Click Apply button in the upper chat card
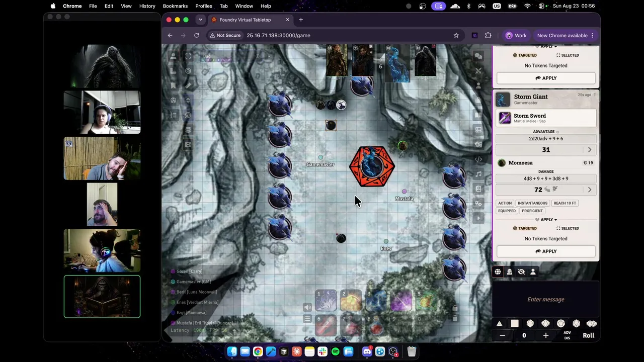This screenshot has width=644, height=362. (x=546, y=78)
